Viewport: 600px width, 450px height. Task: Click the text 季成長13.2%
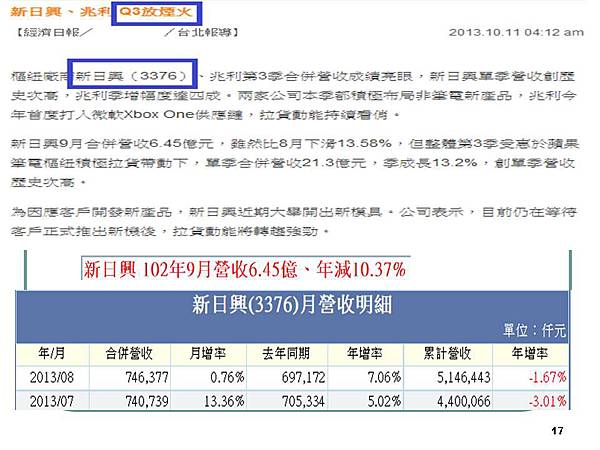[430, 163]
